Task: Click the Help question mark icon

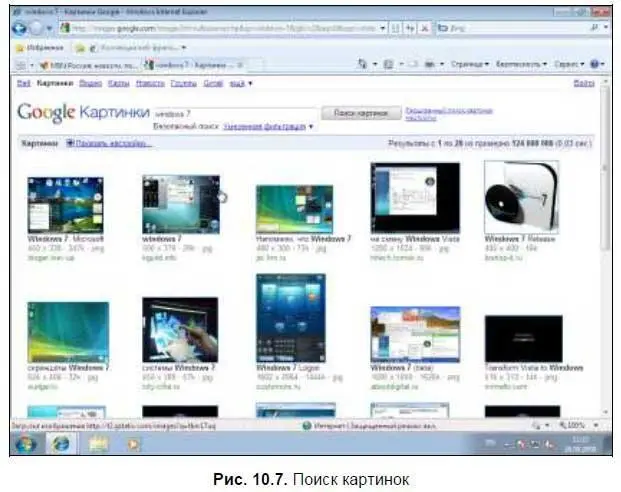Action: (x=594, y=64)
